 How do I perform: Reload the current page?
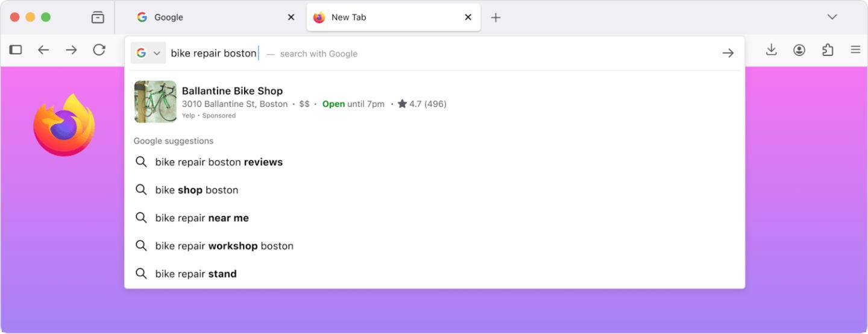(x=99, y=50)
